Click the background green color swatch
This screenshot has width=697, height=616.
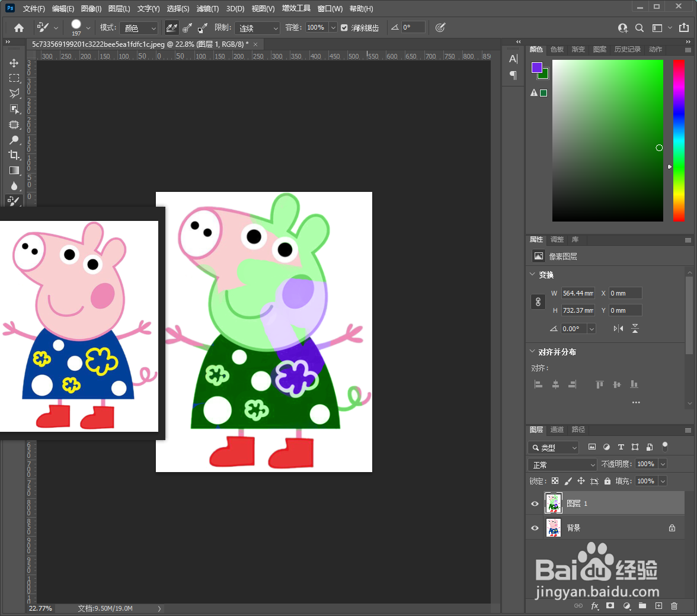pos(544,75)
